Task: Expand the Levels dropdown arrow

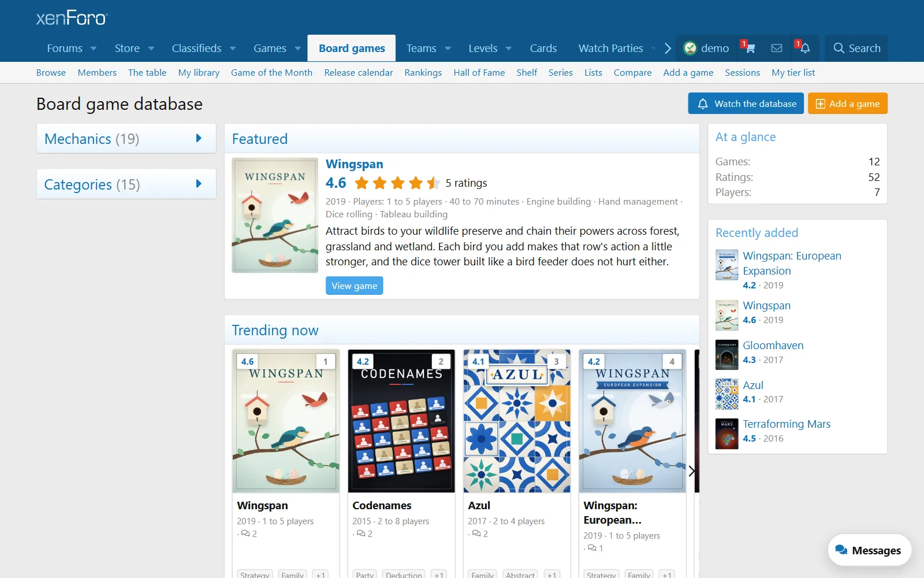Action: 509,49
